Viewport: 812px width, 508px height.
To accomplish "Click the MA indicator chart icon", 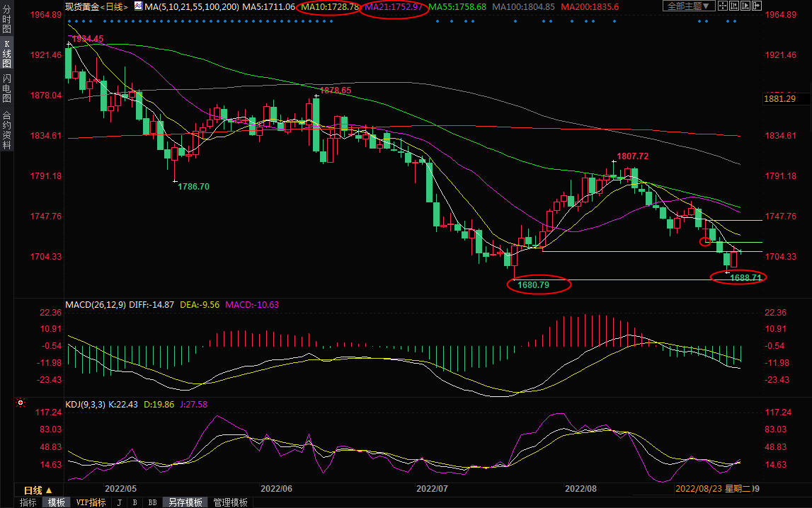I will [138, 6].
